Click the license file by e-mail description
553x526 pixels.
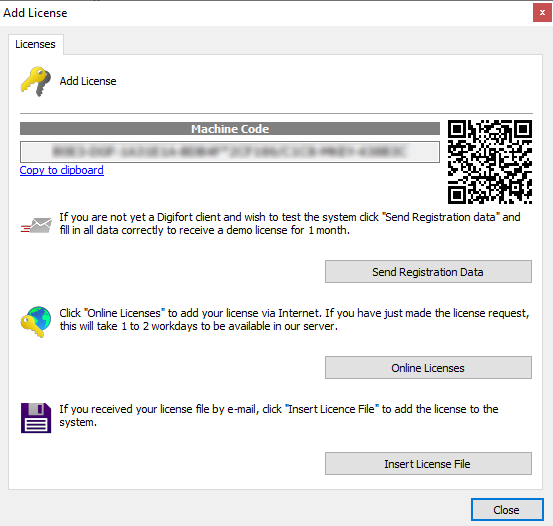(x=279, y=416)
